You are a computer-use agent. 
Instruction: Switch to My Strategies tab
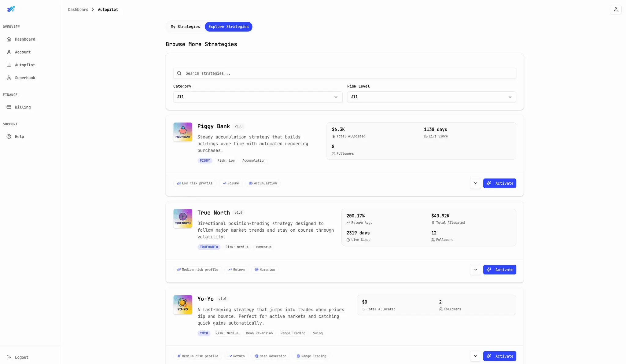(x=185, y=27)
